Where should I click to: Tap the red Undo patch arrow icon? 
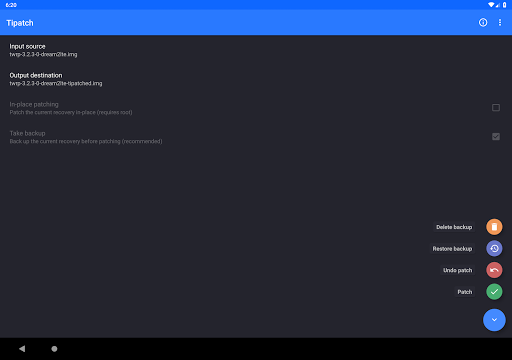click(494, 270)
